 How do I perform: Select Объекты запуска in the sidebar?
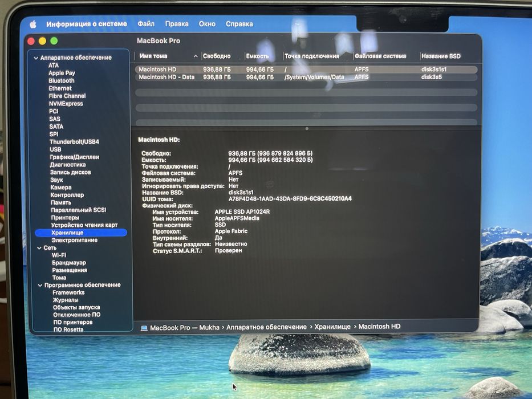[x=76, y=307]
